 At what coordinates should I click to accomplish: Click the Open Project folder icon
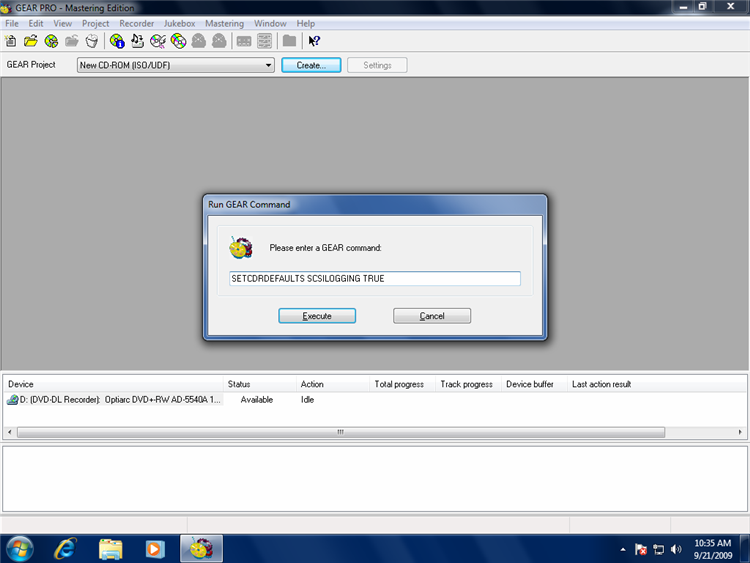point(31,41)
